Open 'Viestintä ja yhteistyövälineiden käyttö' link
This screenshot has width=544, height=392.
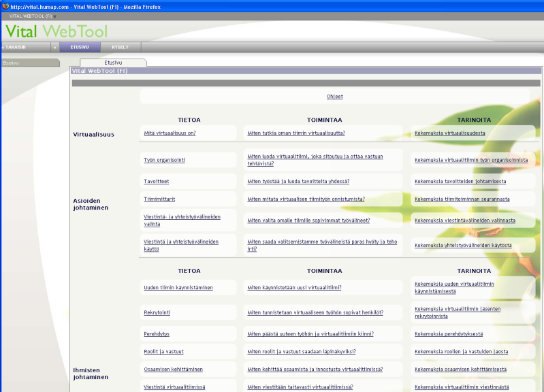coord(180,245)
